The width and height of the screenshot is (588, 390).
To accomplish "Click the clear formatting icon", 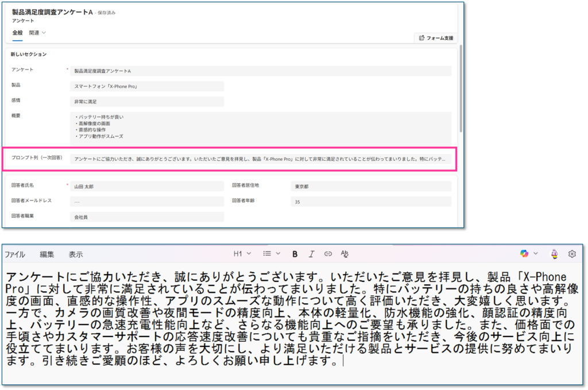I will coord(345,253).
